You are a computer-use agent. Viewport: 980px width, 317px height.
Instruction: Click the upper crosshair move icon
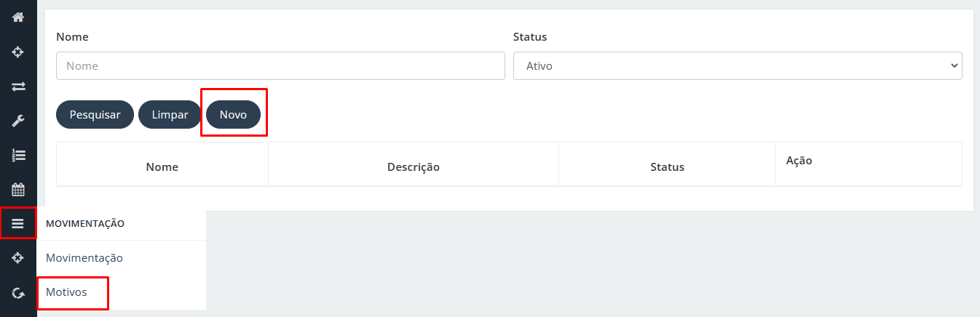[18, 52]
